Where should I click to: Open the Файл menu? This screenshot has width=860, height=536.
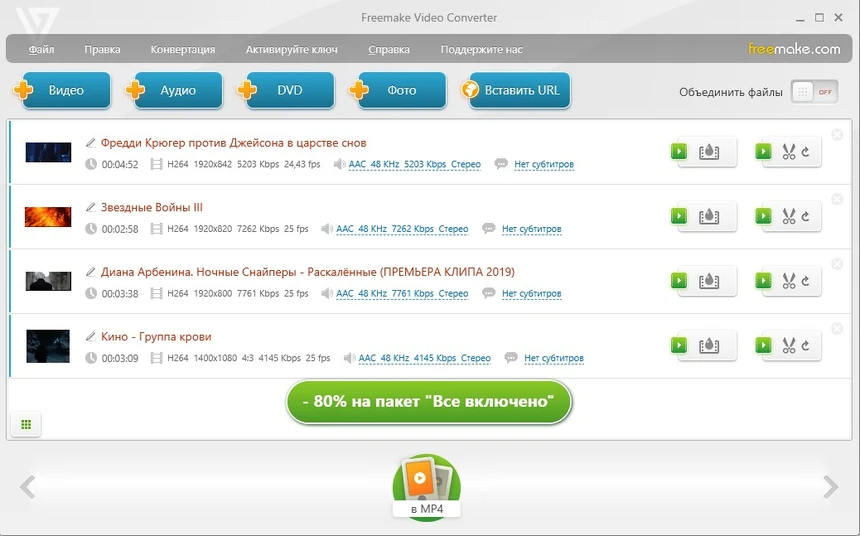[41, 49]
